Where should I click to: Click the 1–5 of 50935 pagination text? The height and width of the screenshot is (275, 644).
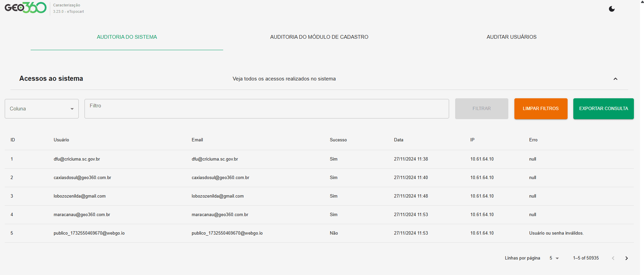[x=586, y=258]
